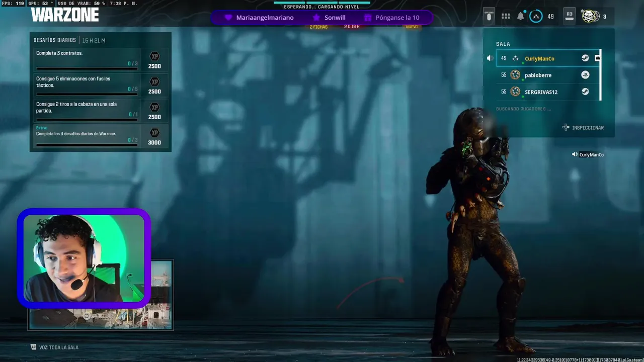Viewport: 644px width, 362px height.
Task: Open the 5 eliminaciones con fusiles tácticos challenge
Action: pos(101,85)
